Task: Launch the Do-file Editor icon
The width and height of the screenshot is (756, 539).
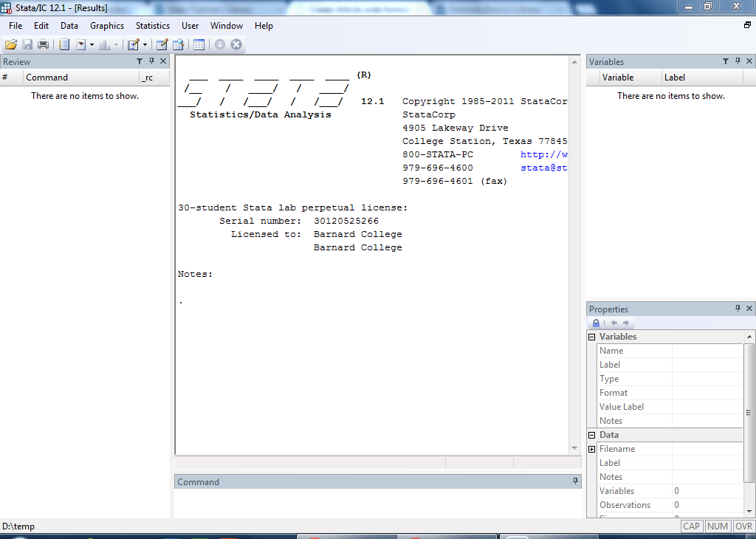Action: pos(133,45)
